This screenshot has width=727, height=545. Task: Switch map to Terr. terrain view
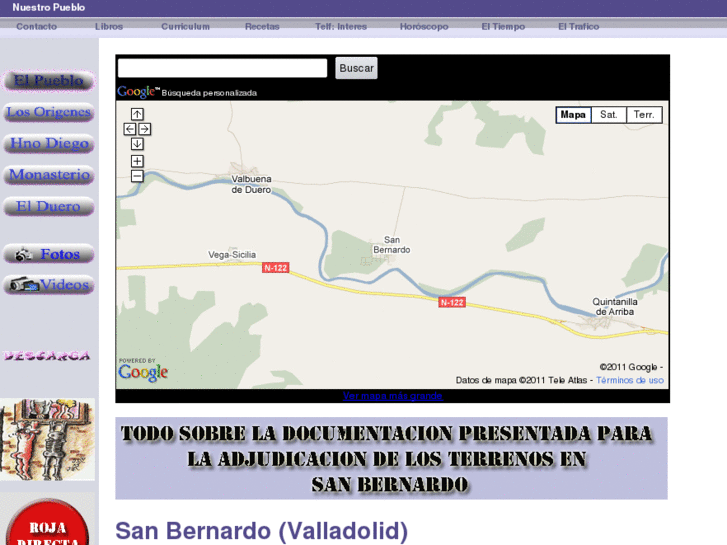click(644, 115)
